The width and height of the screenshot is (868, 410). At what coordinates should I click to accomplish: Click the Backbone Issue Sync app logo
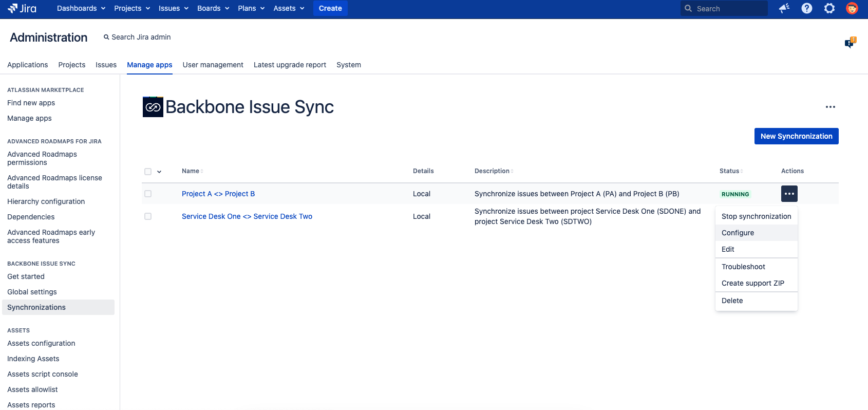tap(153, 107)
